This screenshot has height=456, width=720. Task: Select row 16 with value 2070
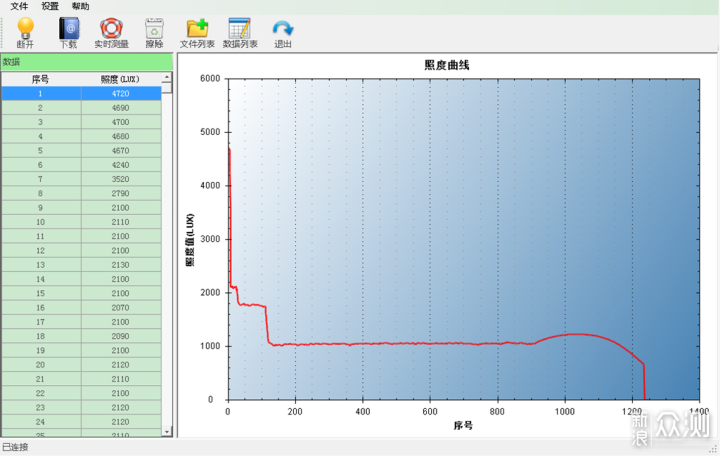pos(81,307)
